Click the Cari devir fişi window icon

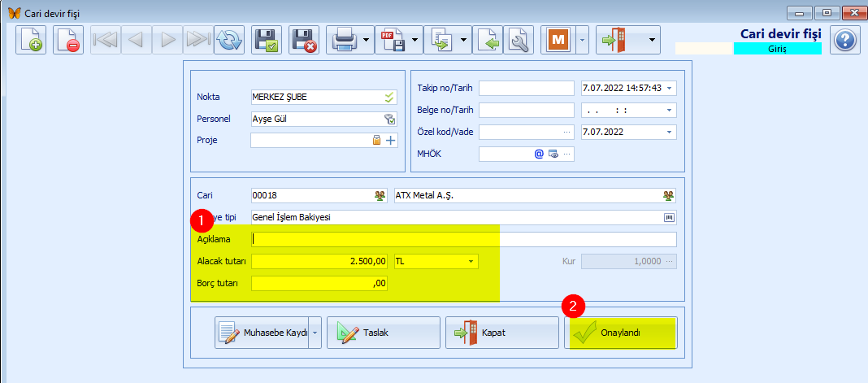[15, 12]
